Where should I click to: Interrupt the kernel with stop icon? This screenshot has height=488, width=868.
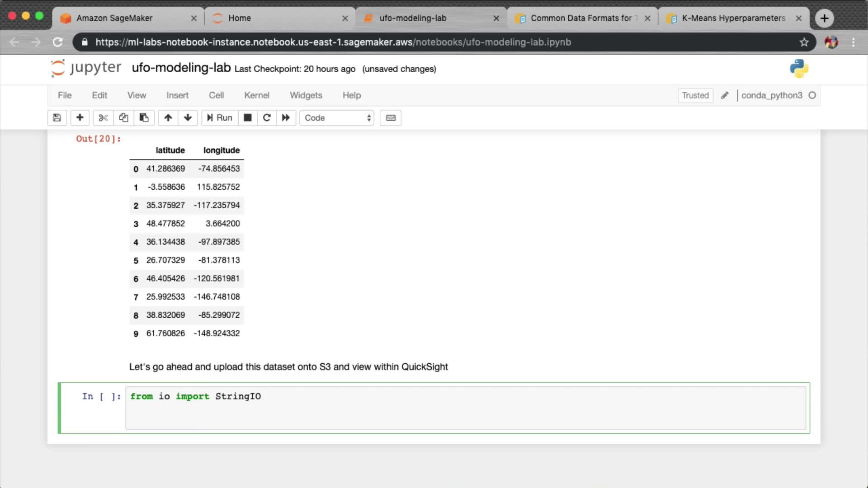point(247,118)
